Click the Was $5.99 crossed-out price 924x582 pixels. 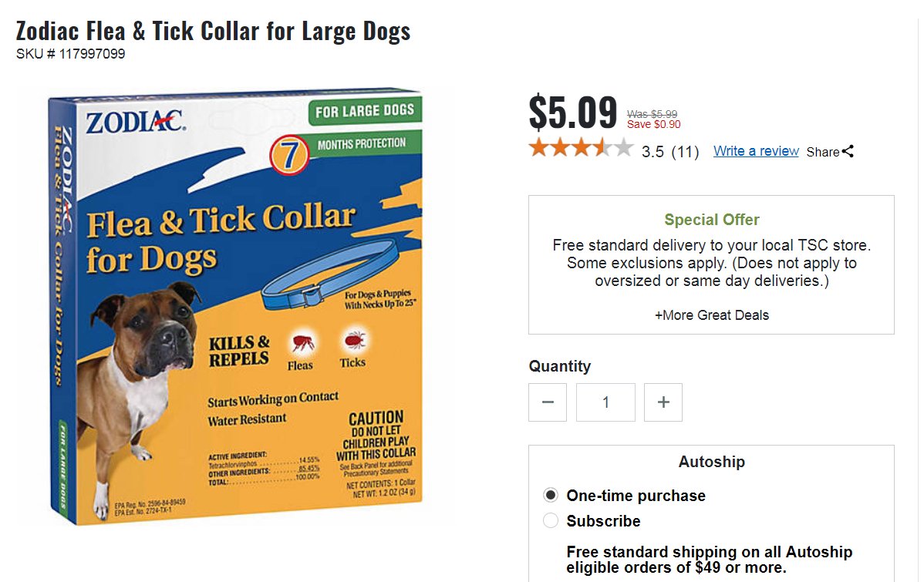(x=652, y=113)
